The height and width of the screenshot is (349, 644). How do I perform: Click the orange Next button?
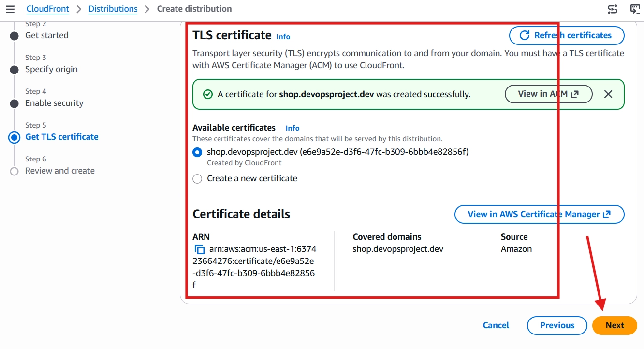click(615, 325)
